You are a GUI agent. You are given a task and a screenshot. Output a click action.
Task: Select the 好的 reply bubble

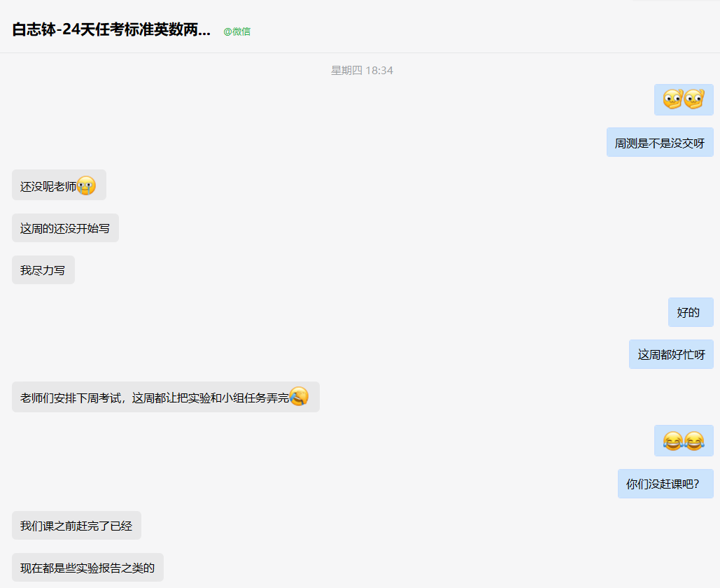point(691,312)
